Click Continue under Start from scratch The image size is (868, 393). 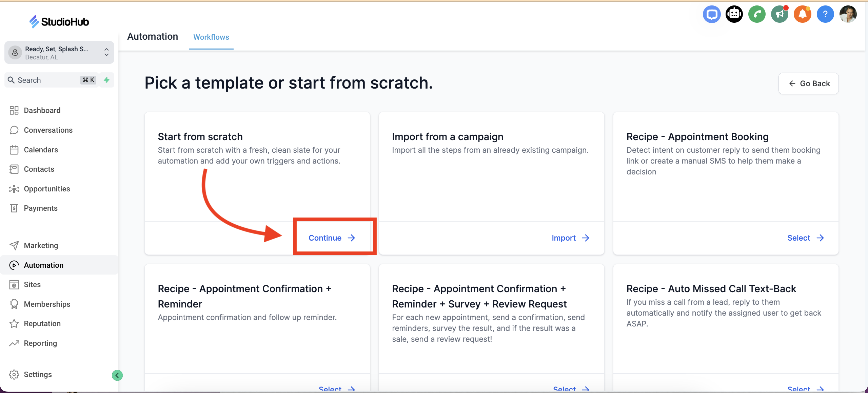pos(332,238)
